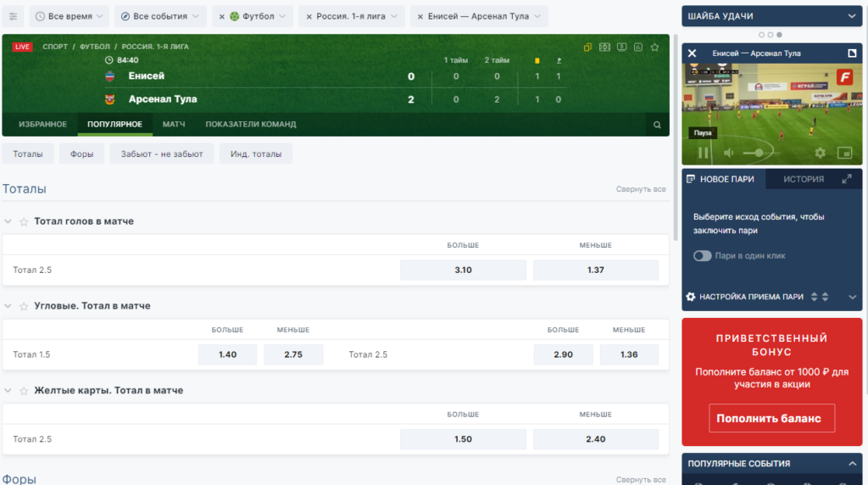Open the bet acceptance settings gear
Screen dimensions: 868x485
tap(690, 297)
